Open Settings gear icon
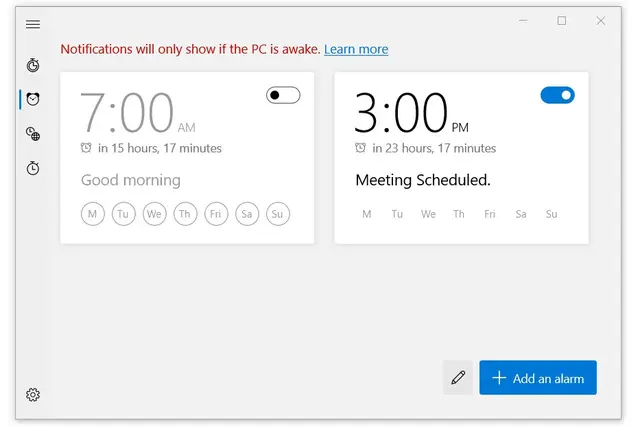The height and width of the screenshot is (427, 640). point(33,395)
